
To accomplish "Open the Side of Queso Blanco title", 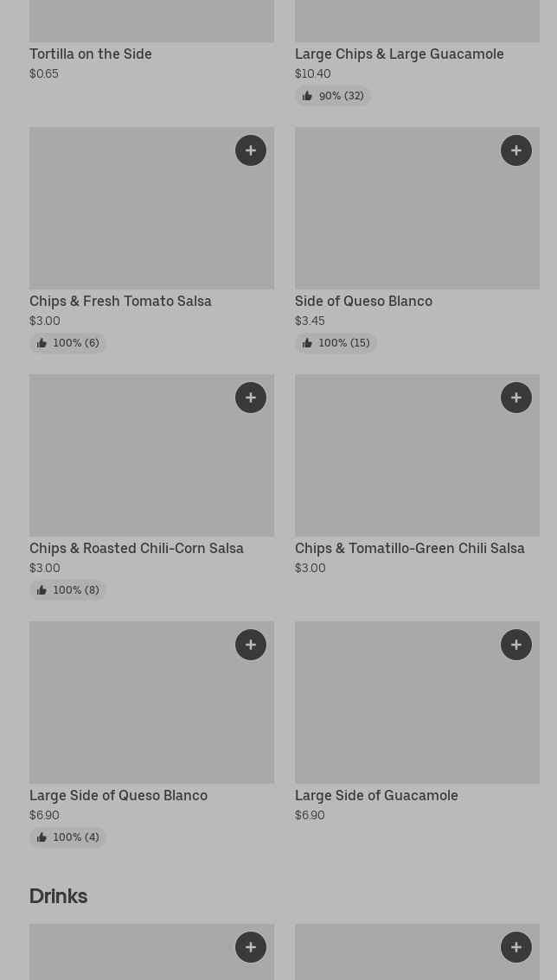I will click(363, 301).
